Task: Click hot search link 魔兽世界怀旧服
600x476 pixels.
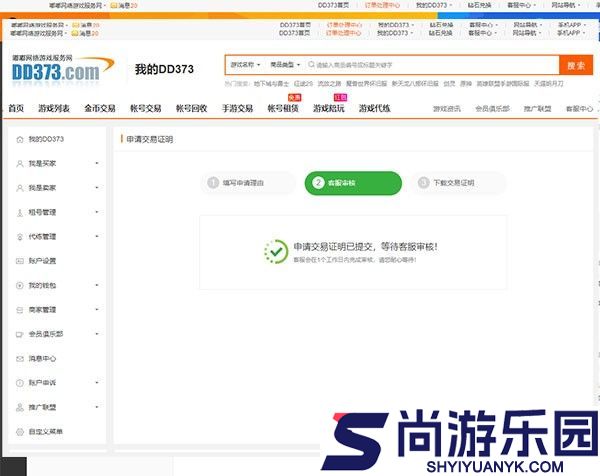Action: tap(366, 84)
